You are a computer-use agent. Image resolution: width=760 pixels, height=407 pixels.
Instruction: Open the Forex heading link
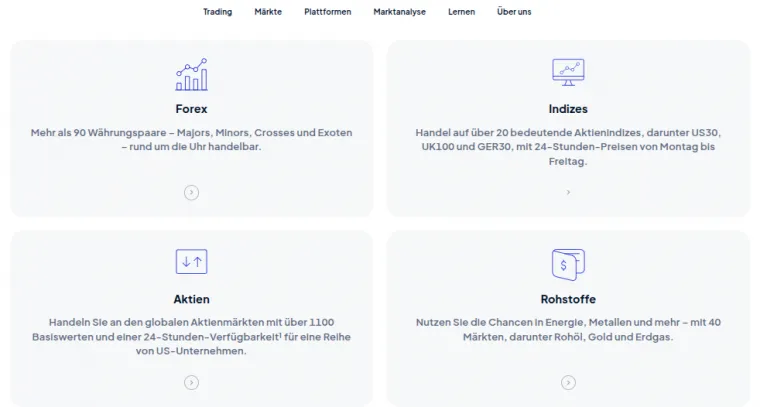point(191,109)
